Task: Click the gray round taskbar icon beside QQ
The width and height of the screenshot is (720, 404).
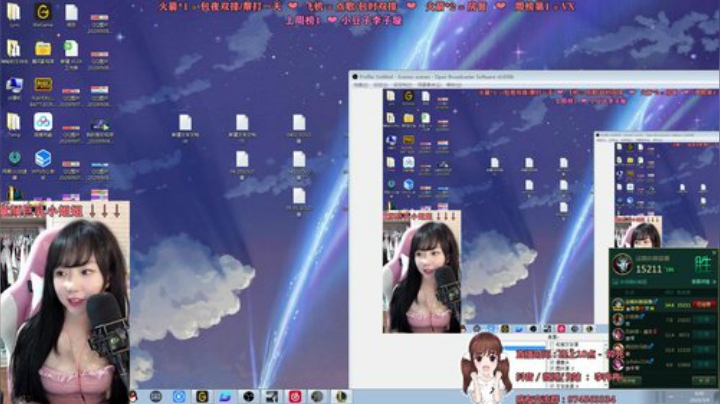Action: tap(156, 396)
